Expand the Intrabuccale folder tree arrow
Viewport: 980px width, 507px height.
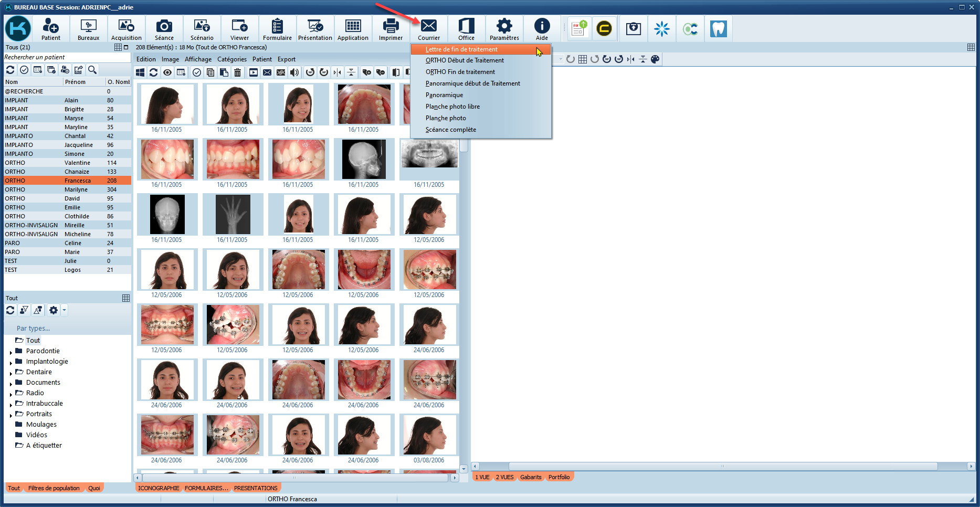click(x=11, y=405)
